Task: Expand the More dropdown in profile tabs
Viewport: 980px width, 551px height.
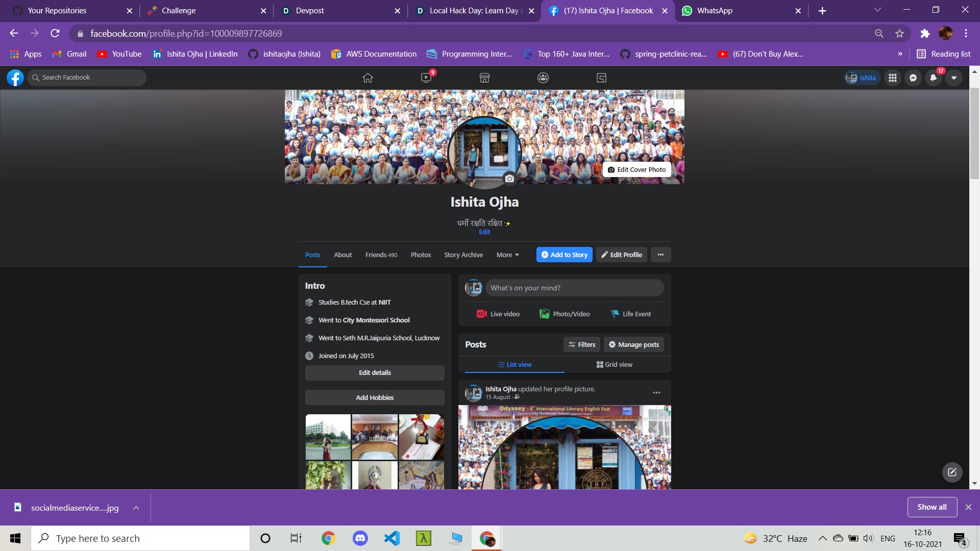Action: pos(507,255)
